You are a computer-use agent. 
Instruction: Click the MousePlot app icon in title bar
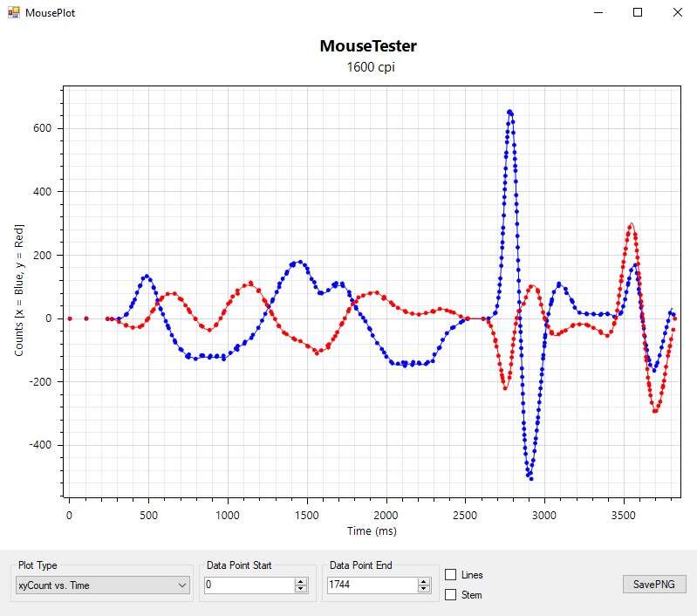click(13, 13)
